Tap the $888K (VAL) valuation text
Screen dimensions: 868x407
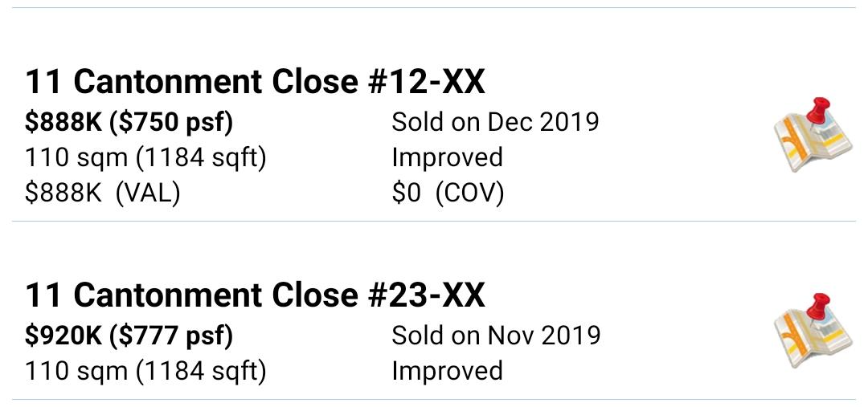(102, 193)
